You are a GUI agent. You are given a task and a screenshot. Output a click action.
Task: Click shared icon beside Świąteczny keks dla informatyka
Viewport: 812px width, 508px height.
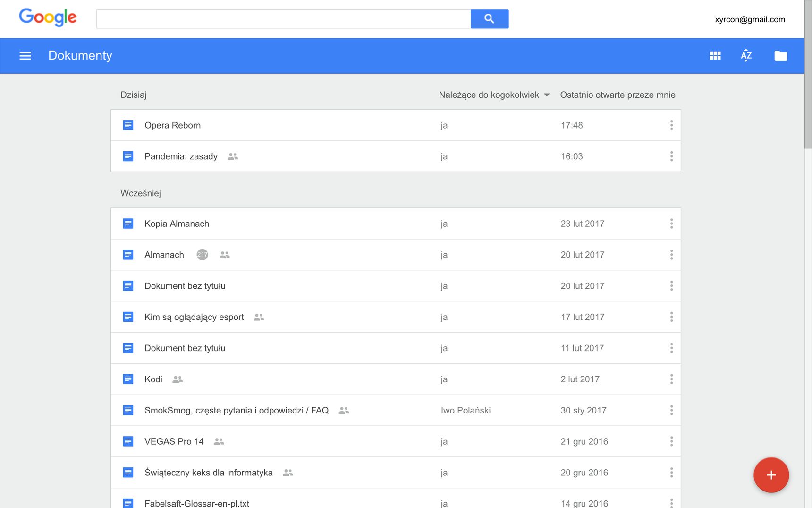(x=288, y=473)
